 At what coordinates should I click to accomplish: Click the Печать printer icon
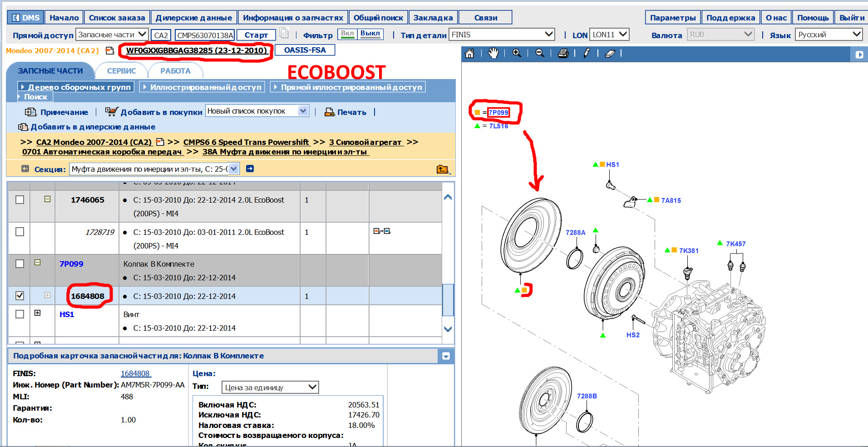click(329, 112)
